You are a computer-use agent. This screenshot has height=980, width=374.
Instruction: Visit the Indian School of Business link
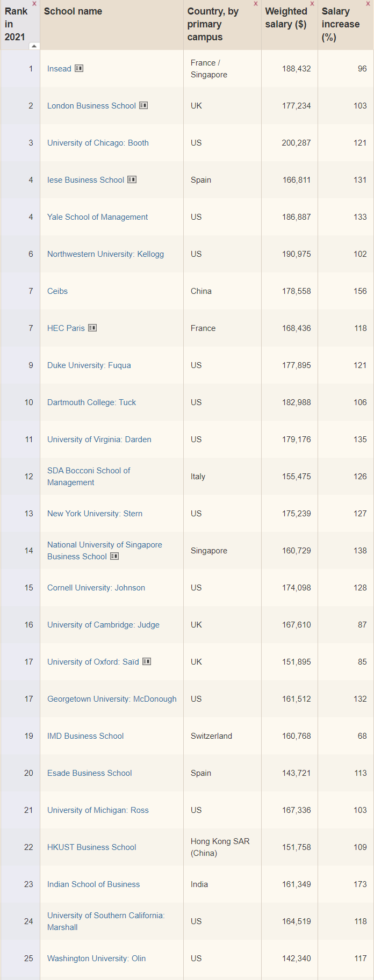click(93, 884)
